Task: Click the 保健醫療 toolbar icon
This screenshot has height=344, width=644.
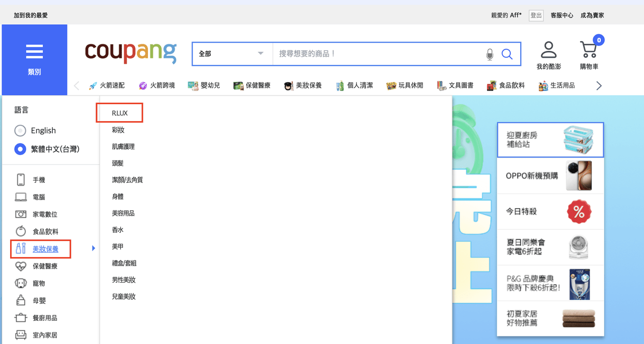Action: point(238,86)
